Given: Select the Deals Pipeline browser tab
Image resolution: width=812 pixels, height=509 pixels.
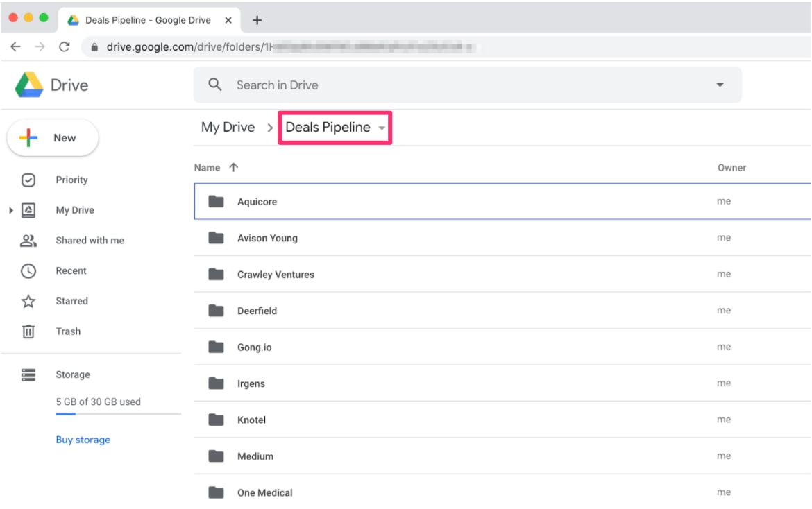Looking at the screenshot, I should (x=149, y=20).
